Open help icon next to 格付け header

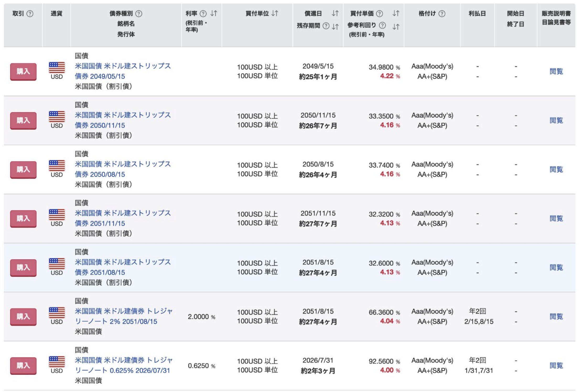coord(442,14)
